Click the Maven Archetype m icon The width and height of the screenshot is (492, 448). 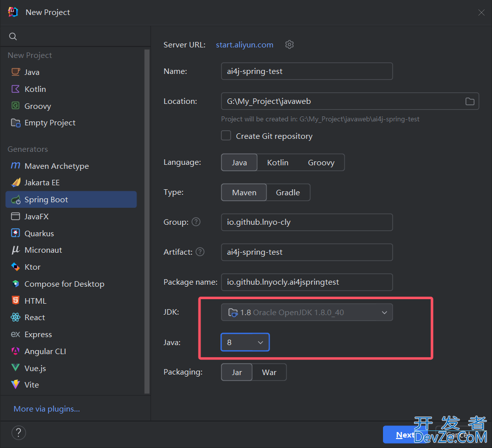[x=15, y=165]
